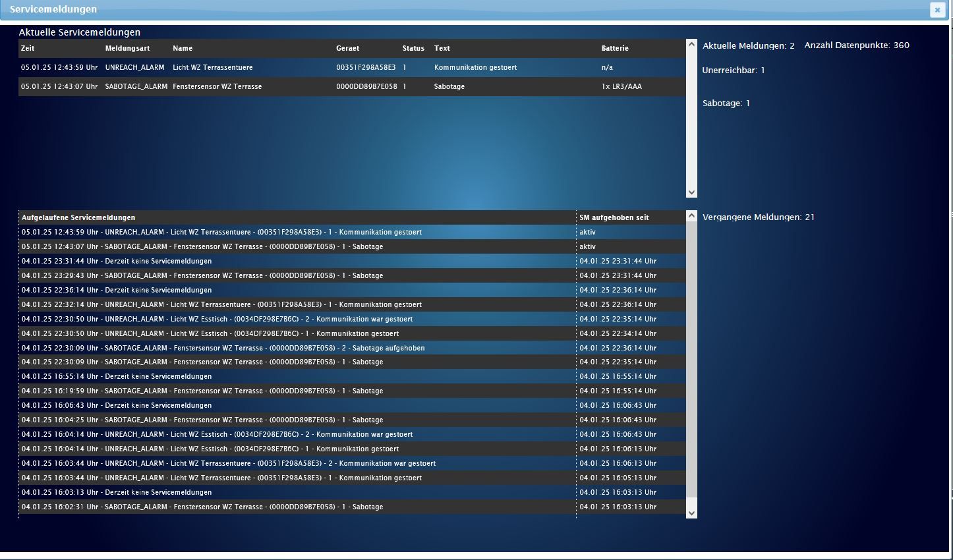Click the Meldungsart column header
Viewport: 953px width, 560px height.
click(x=127, y=48)
